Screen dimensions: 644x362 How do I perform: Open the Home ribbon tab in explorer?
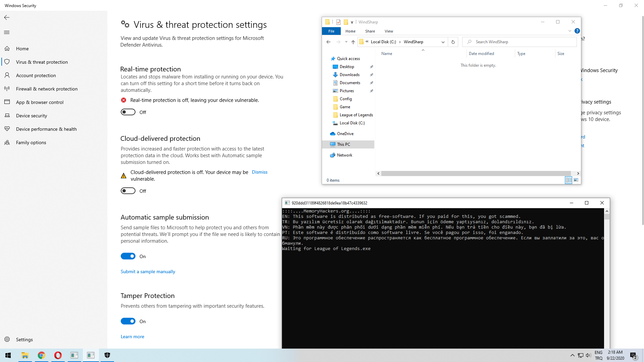click(x=351, y=31)
